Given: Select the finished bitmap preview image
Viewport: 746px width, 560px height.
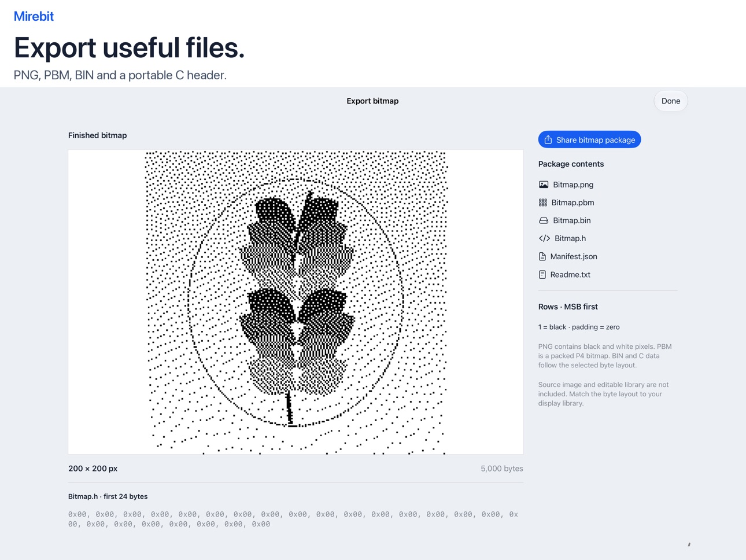Looking at the screenshot, I should pyautogui.click(x=296, y=302).
